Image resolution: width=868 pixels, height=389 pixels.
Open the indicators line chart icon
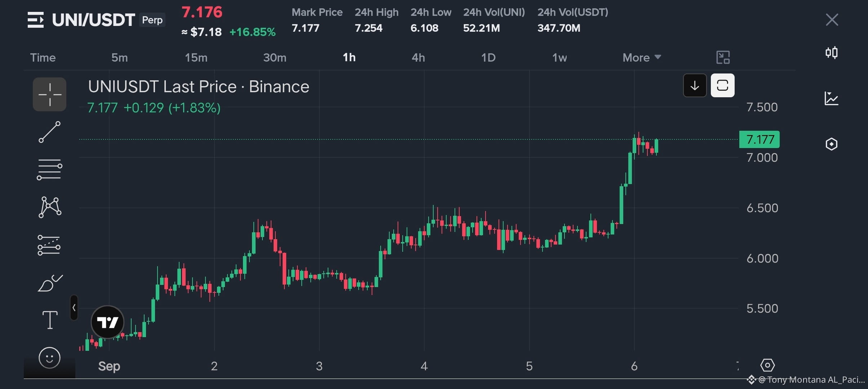click(x=831, y=98)
